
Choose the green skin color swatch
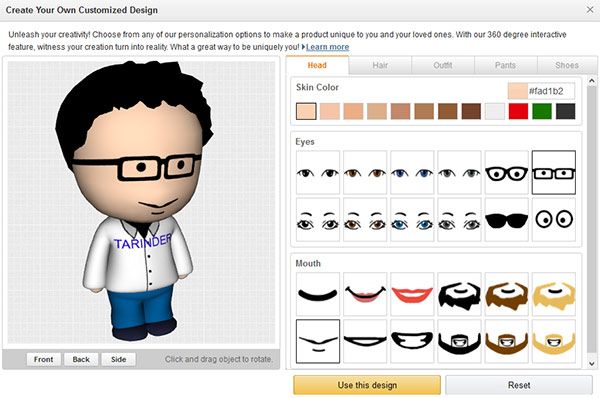point(542,111)
